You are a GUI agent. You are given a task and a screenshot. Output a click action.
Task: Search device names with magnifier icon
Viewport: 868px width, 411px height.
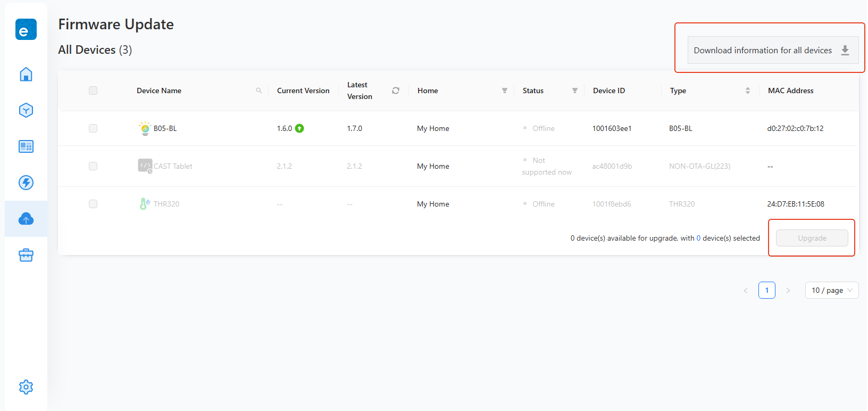pyautogui.click(x=259, y=91)
